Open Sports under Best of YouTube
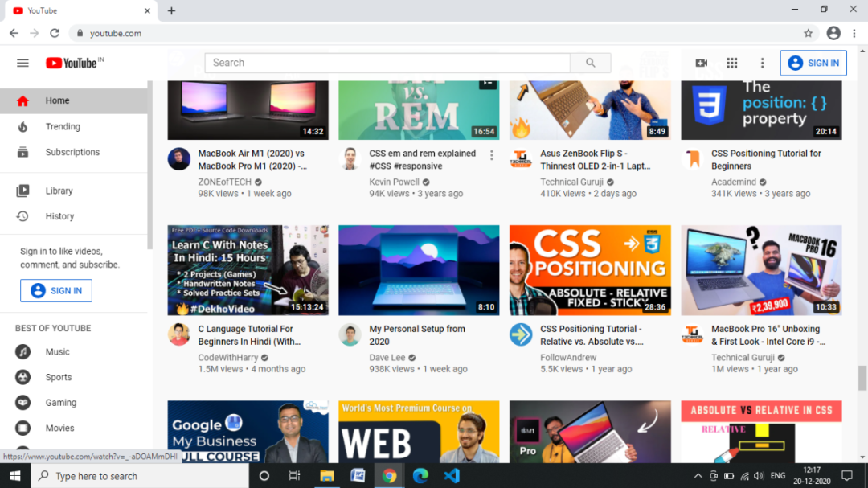This screenshot has height=488, width=868. pos(74,377)
